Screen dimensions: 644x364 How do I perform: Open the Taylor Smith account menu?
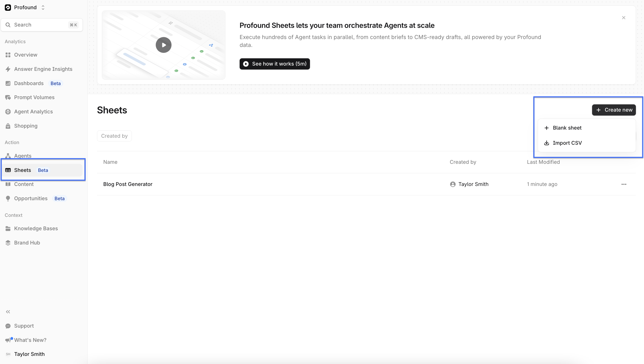(x=30, y=354)
